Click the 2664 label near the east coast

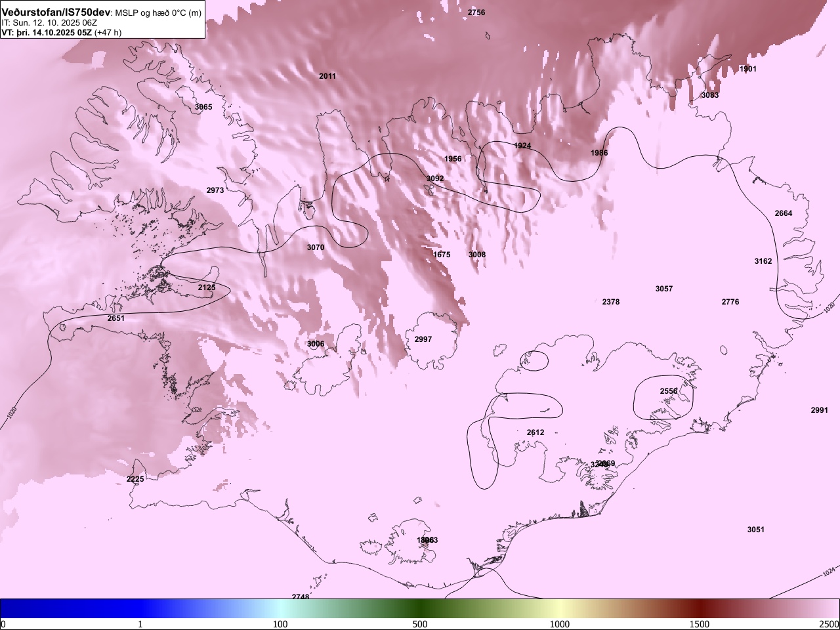[784, 213]
